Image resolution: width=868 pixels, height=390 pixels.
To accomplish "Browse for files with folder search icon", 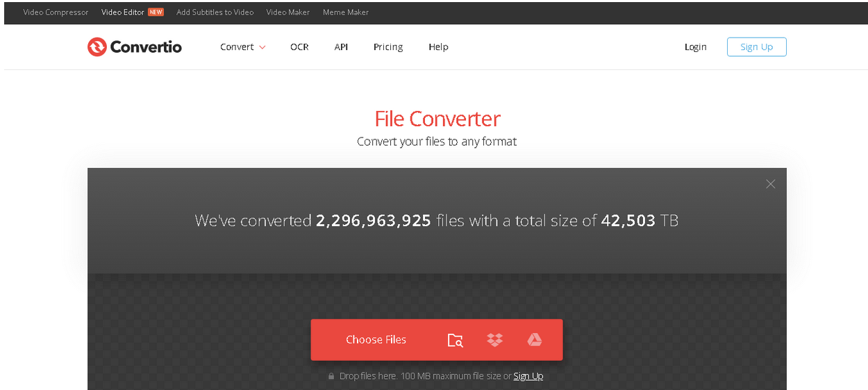I will [455, 340].
